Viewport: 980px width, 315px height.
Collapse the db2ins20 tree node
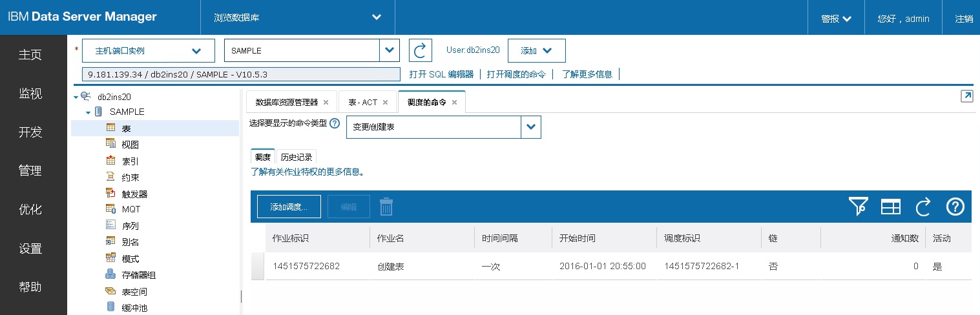(76, 97)
